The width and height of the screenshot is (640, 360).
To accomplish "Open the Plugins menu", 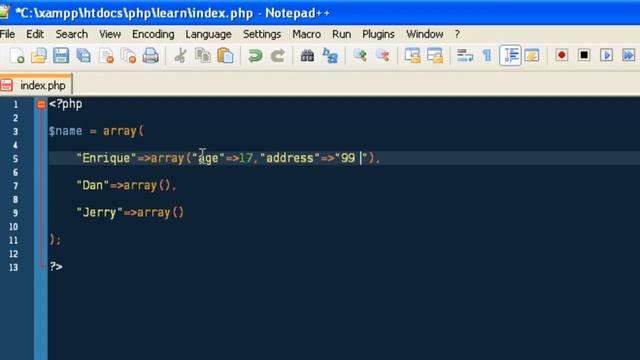I will coord(378,34).
